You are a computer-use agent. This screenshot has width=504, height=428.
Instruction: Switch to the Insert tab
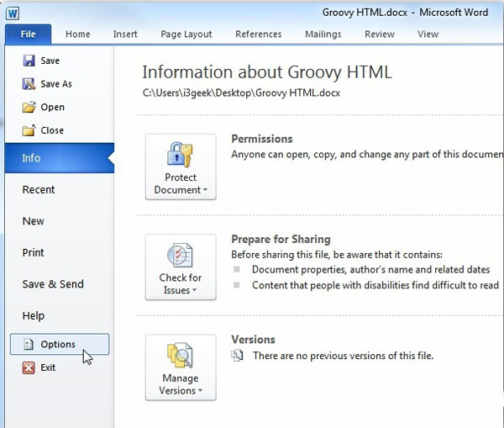click(125, 34)
